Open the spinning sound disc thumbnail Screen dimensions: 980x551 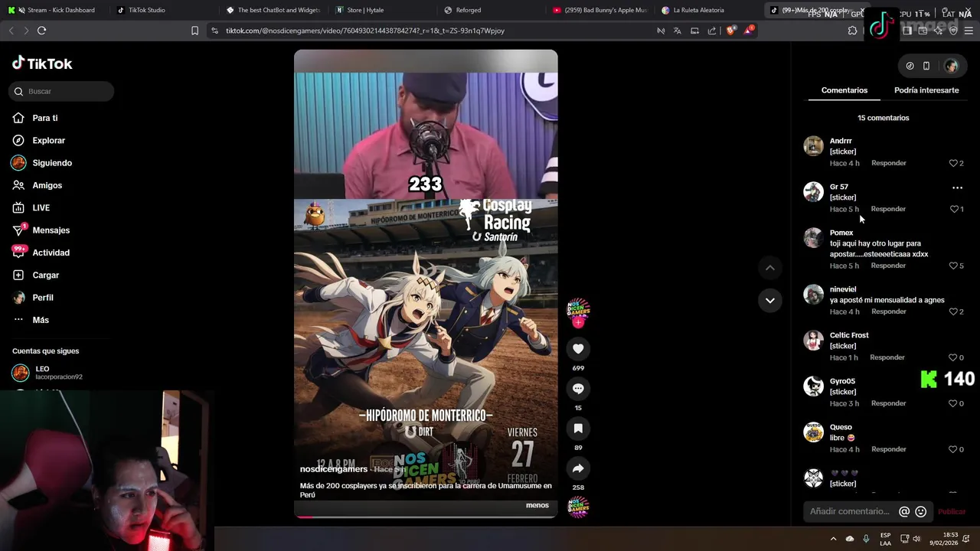pos(578,507)
